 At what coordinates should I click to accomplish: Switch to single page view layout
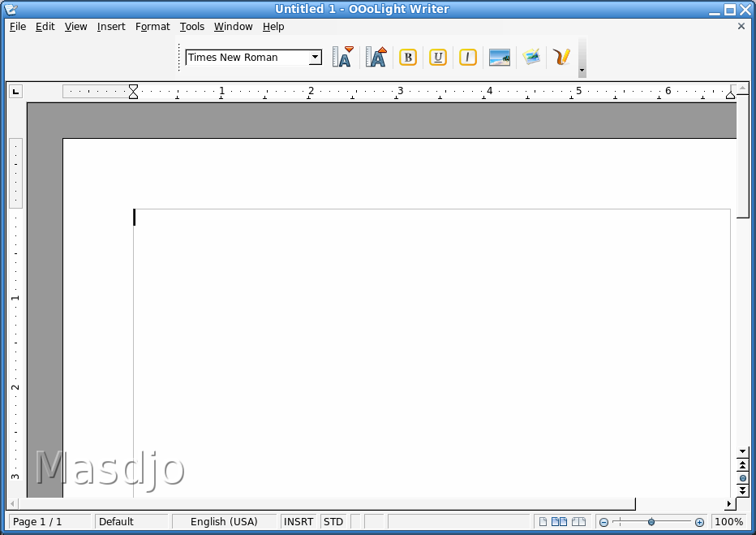tap(543, 521)
